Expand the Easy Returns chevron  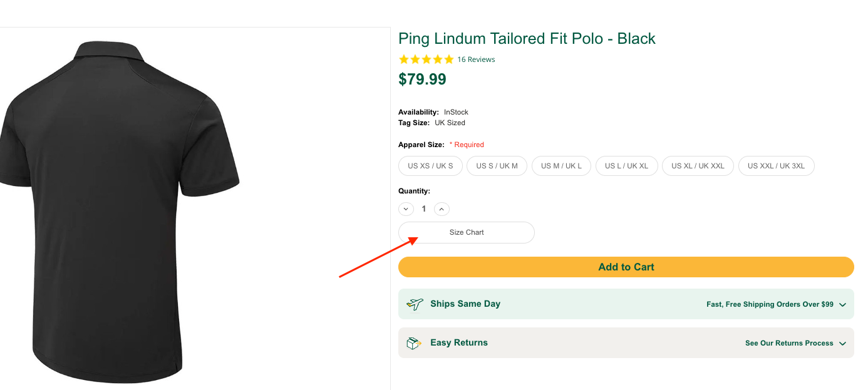click(x=842, y=344)
